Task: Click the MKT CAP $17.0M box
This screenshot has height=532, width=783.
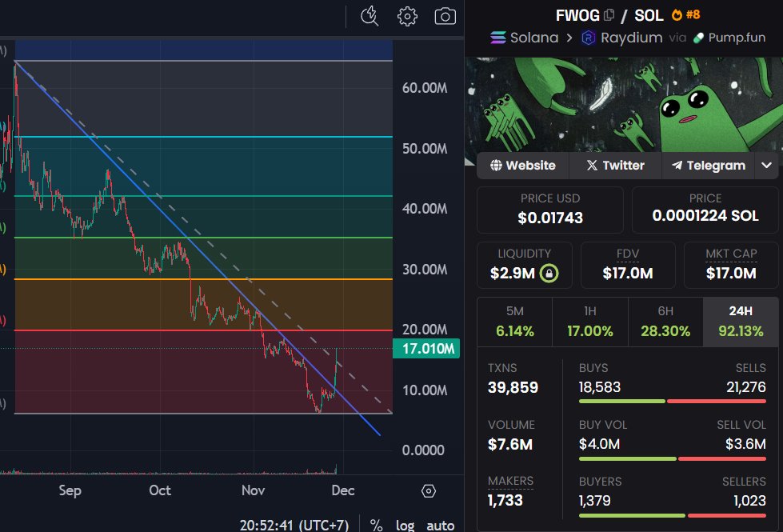Action: (x=731, y=266)
